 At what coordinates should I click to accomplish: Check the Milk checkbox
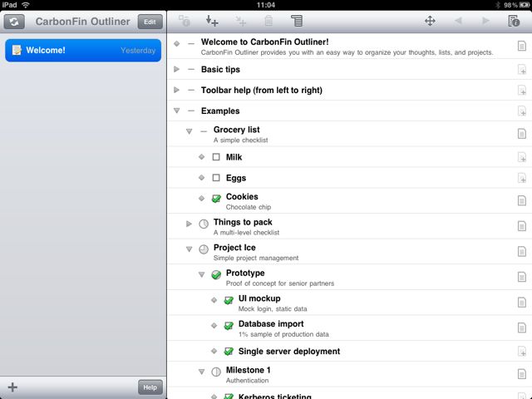point(216,157)
